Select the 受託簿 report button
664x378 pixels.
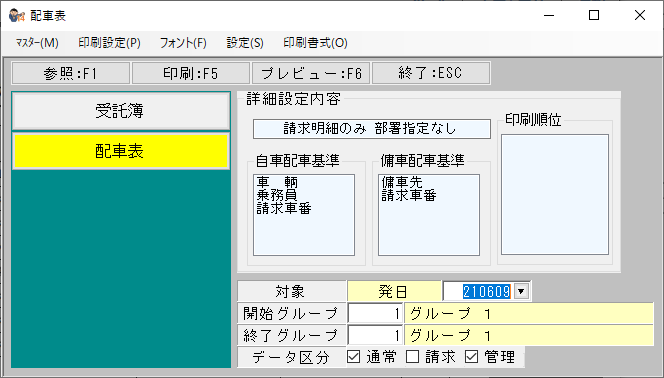pos(121,111)
